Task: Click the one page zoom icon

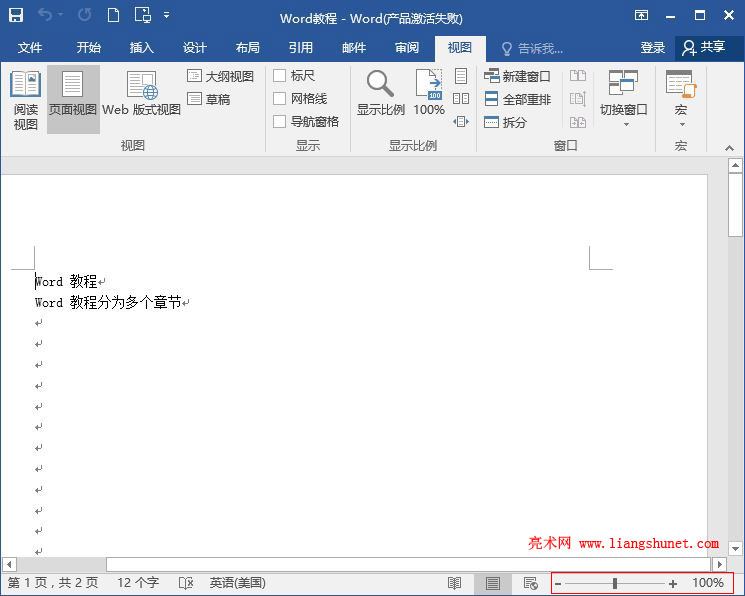Action: (461, 76)
